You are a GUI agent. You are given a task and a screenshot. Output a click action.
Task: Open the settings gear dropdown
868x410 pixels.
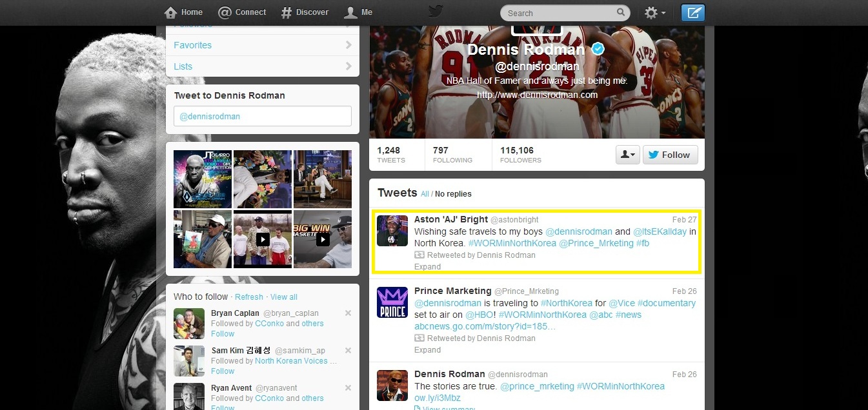click(x=655, y=13)
